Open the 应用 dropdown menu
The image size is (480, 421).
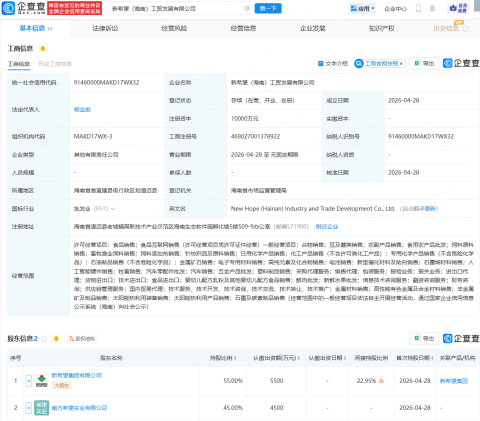(363, 8)
